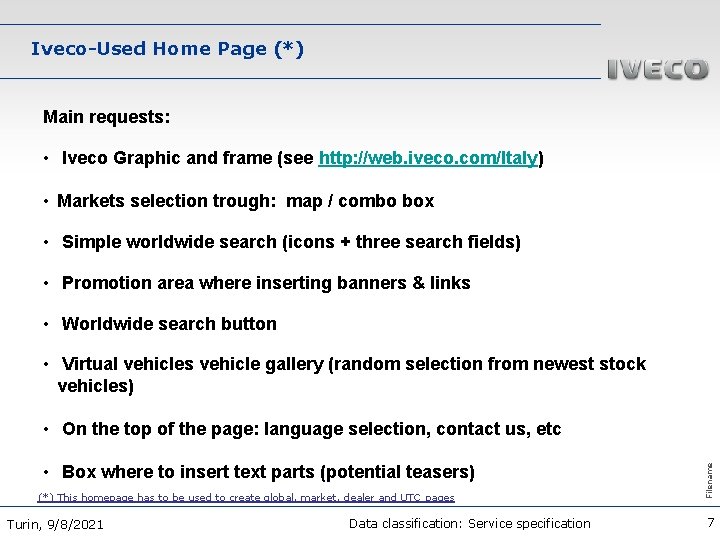Click the page number 7
This screenshot has height=540, width=720.
pyautogui.click(x=711, y=523)
